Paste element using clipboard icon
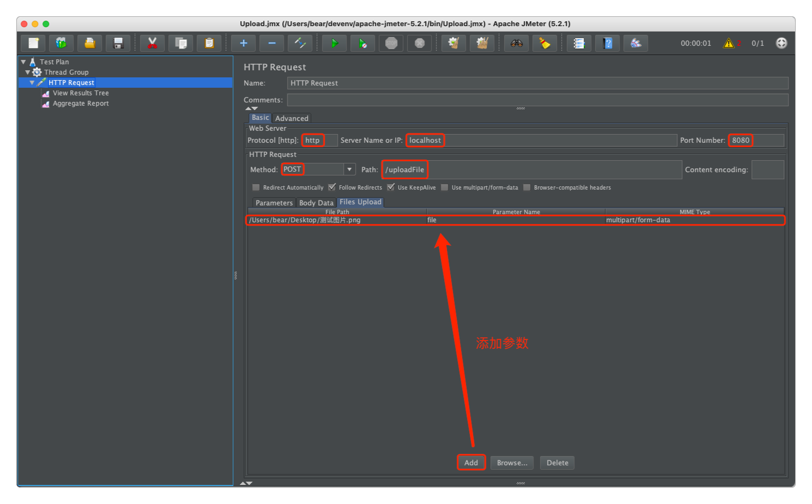 209,43
